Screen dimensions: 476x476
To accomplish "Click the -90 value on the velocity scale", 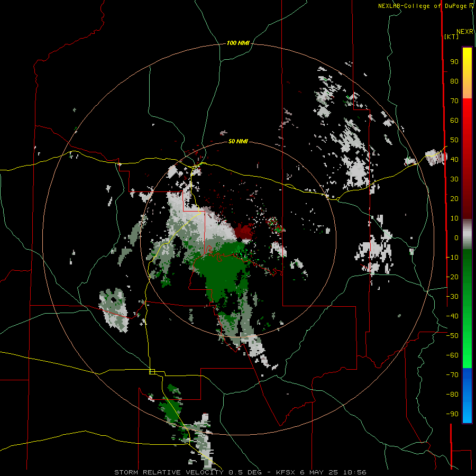I will pyautogui.click(x=452, y=414).
